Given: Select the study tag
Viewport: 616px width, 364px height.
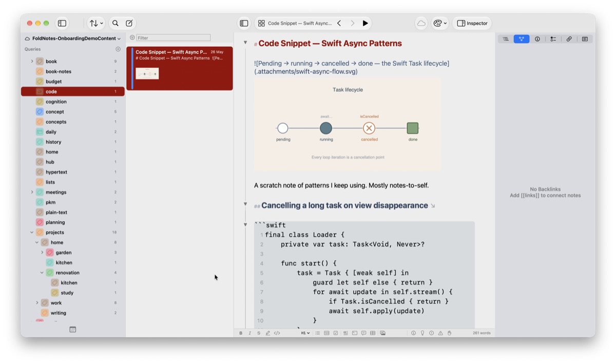Looking at the screenshot, I should (x=72, y=293).
